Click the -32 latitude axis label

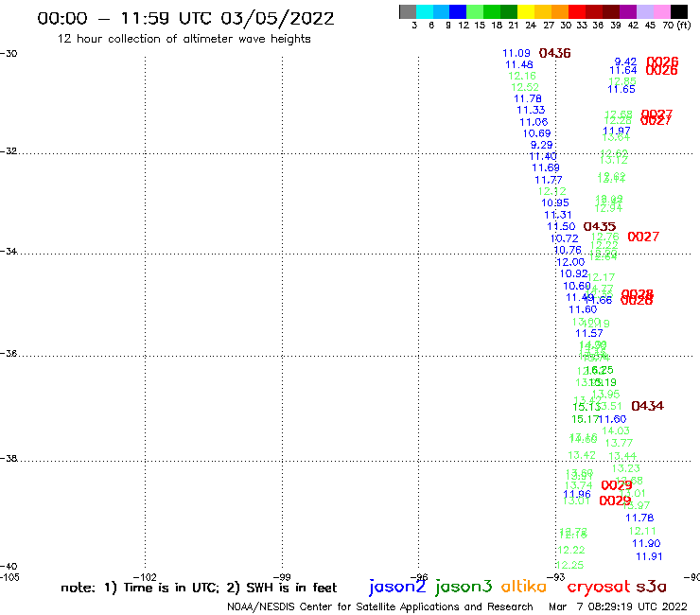9,151
